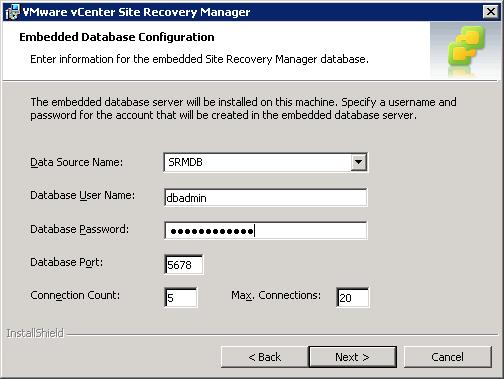504x379 pixels.
Task: Click the 'Max. Connections:' label
Action: [276, 295]
